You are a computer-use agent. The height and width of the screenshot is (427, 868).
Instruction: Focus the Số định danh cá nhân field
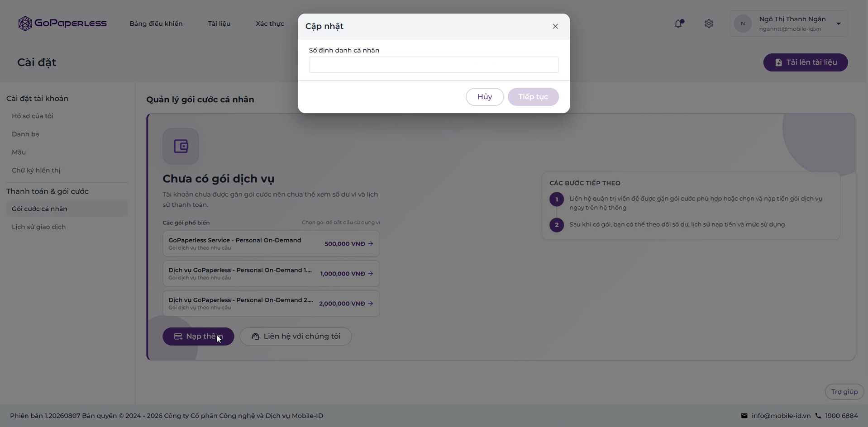pyautogui.click(x=434, y=65)
